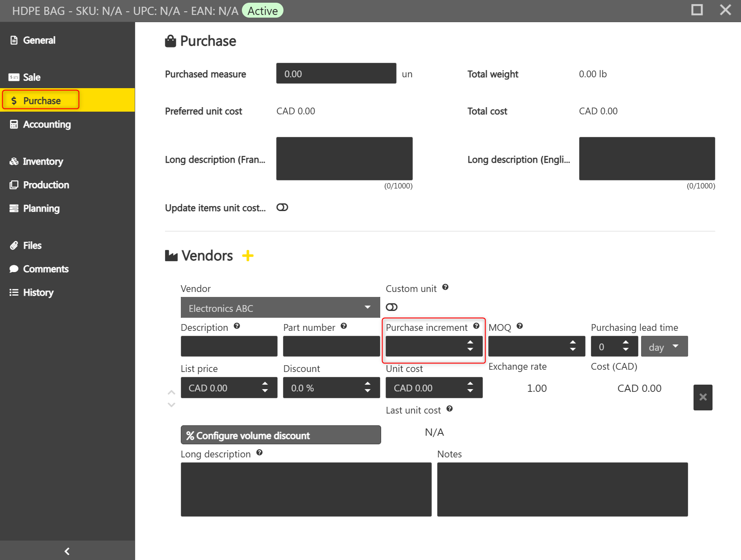Open the Electronics ABC vendor dropdown
Image resolution: width=741 pixels, height=560 pixels.
280,308
